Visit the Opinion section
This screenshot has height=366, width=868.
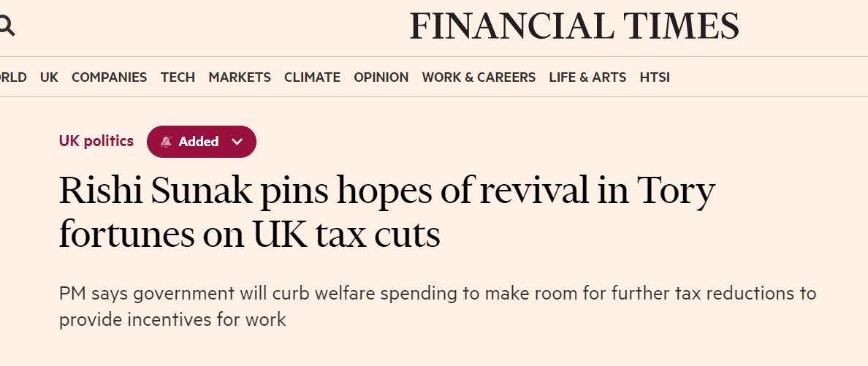tap(381, 77)
